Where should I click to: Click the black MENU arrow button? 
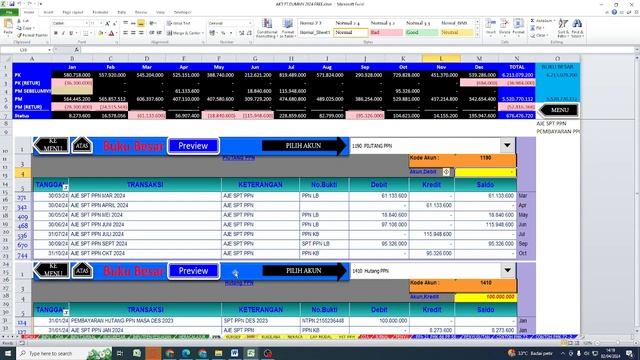point(559,110)
